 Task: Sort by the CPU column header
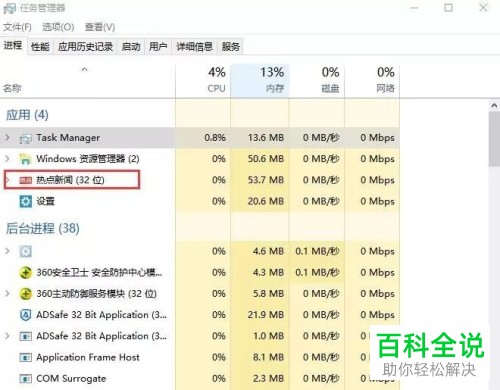203,81
